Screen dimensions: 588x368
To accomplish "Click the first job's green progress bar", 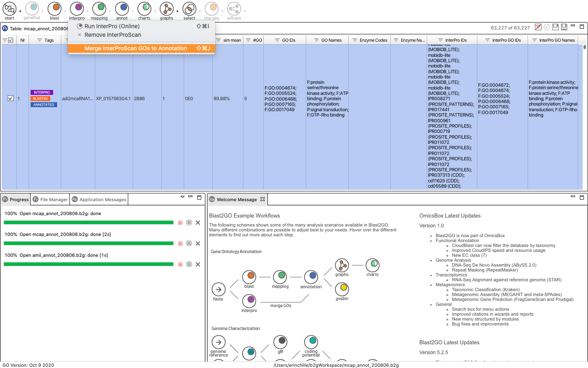I will point(89,223).
